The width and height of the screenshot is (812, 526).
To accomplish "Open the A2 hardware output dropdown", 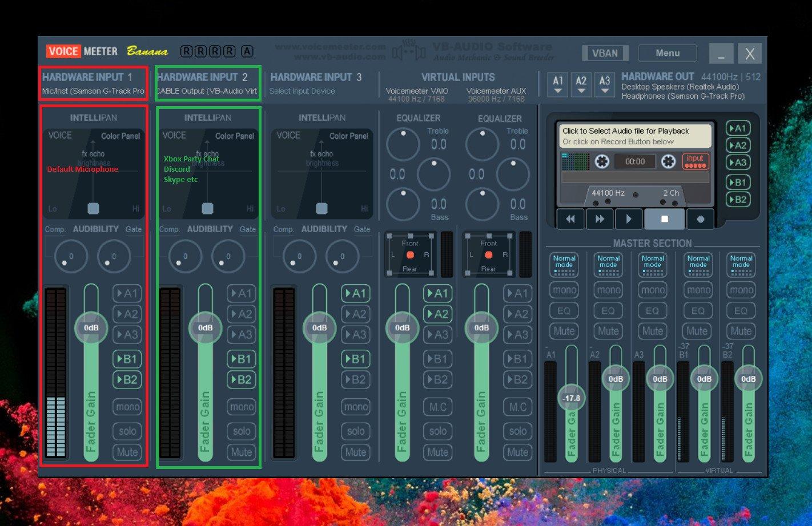I will 581,85.
